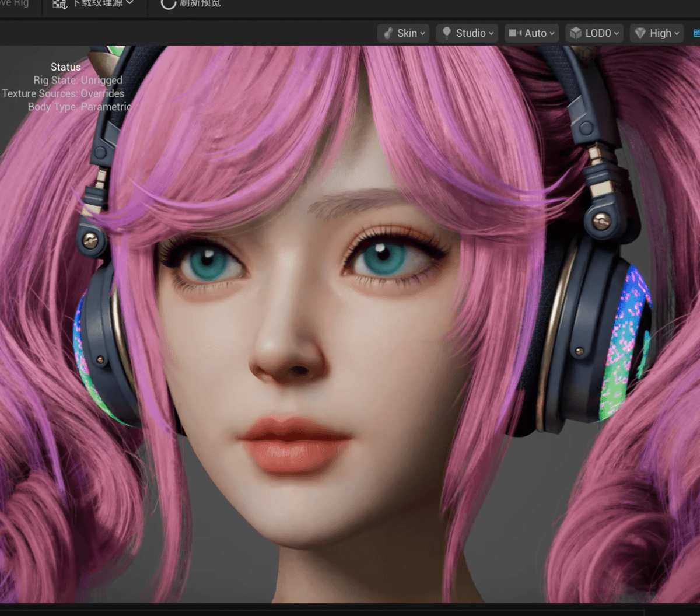Open the Studio environment dropdown arrow

click(x=491, y=34)
